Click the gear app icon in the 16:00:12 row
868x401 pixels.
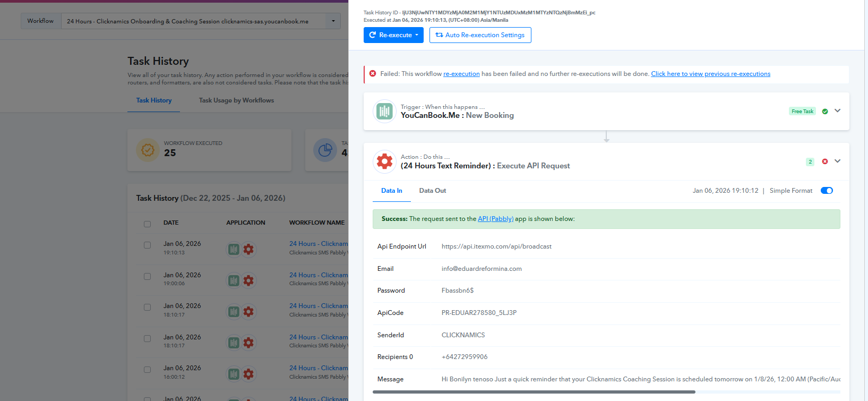[x=248, y=374]
